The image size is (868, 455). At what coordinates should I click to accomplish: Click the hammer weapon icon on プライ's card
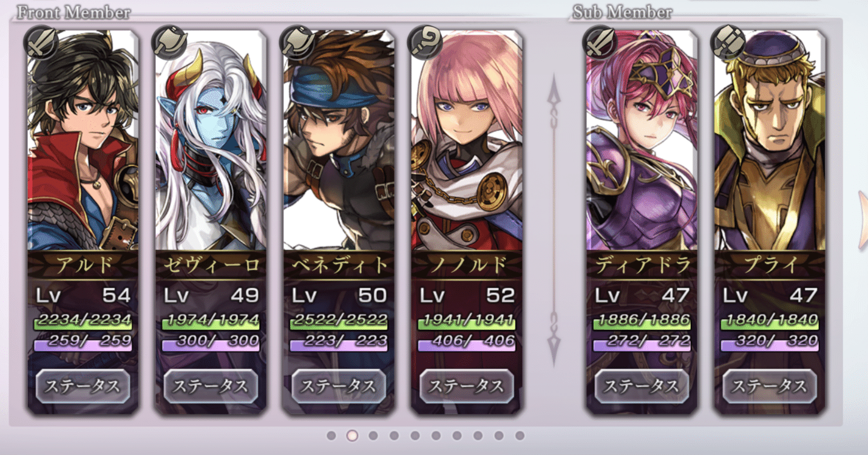(728, 43)
